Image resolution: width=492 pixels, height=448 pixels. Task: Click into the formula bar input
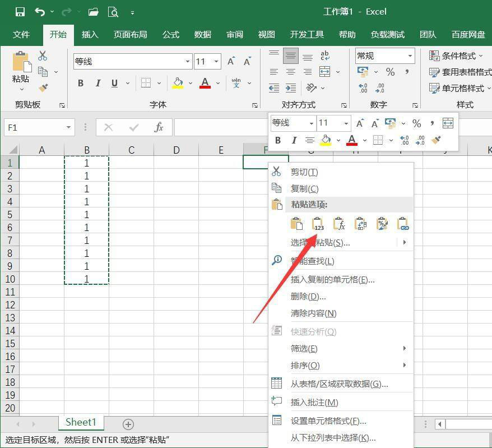221,127
